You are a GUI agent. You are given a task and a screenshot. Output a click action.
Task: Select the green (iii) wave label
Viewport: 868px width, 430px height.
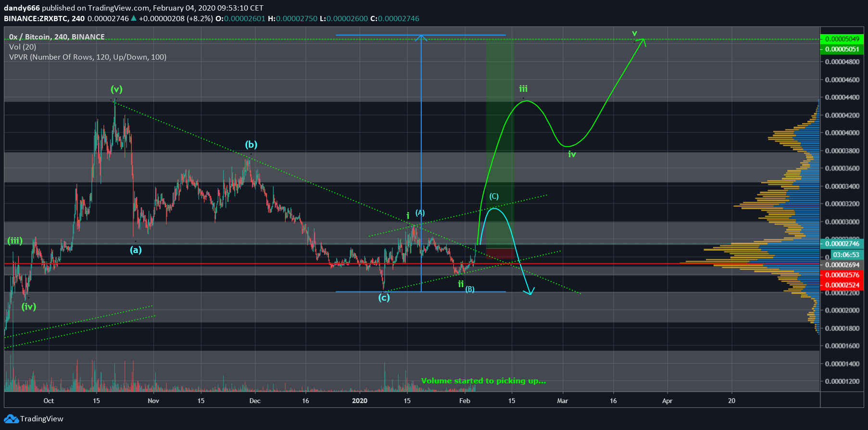click(15, 241)
